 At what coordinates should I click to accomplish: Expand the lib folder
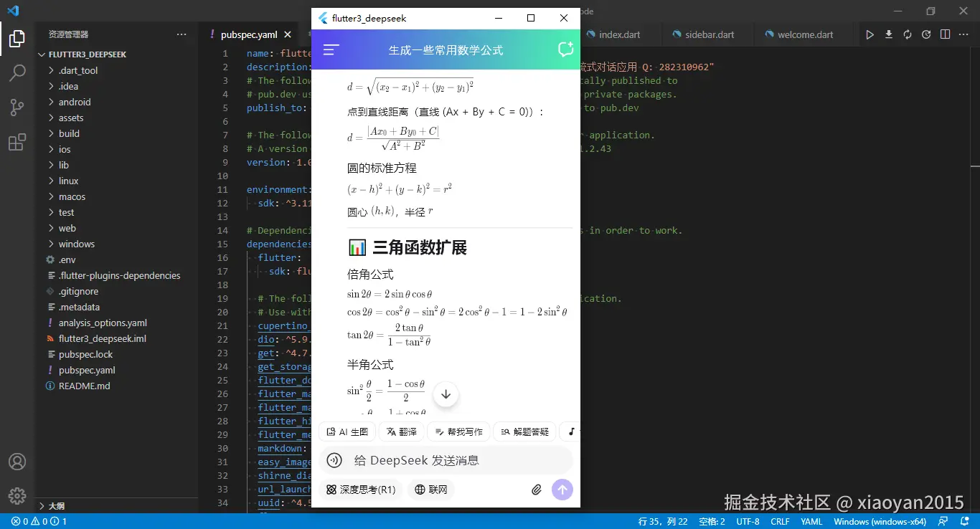pos(65,164)
